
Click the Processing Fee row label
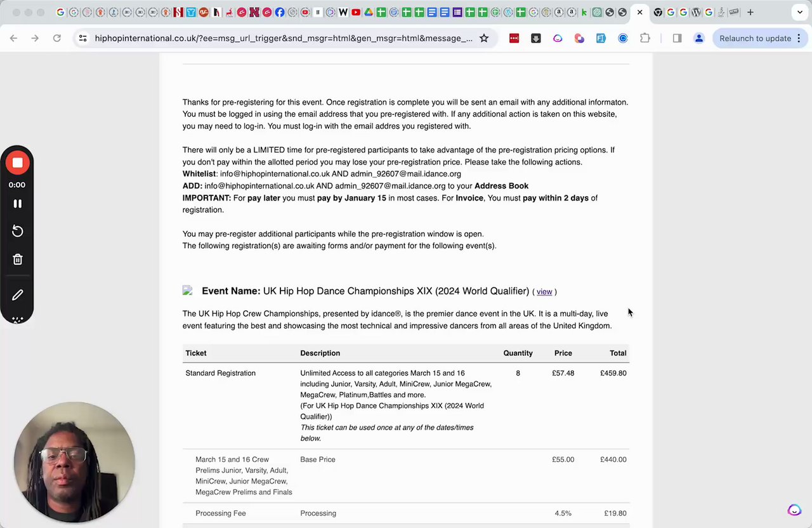tap(220, 513)
